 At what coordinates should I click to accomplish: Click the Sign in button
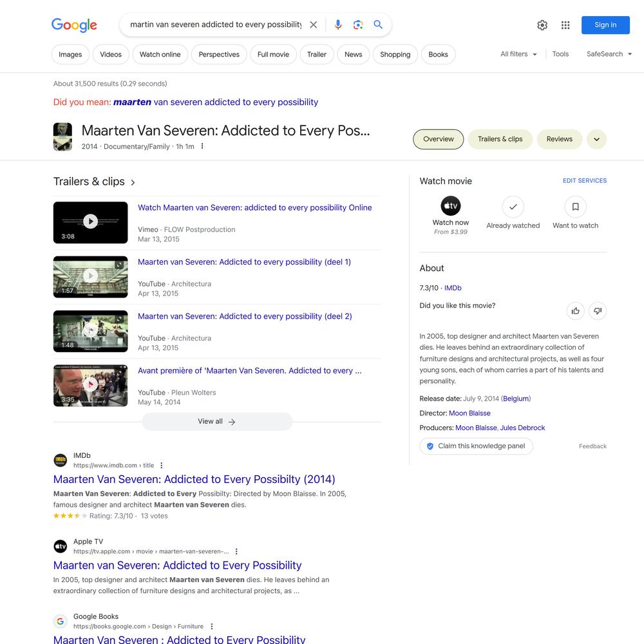(x=605, y=25)
